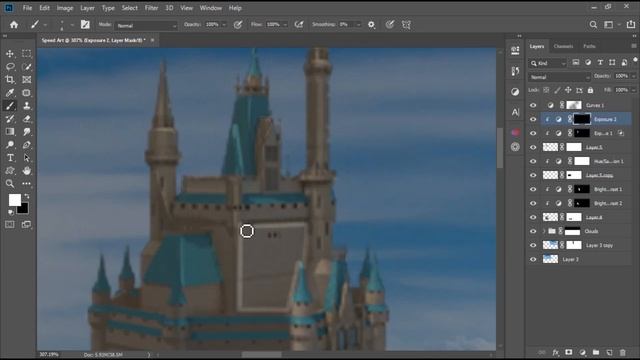
Task: Select the Brush tool in the toolbox
Action: tap(10, 106)
